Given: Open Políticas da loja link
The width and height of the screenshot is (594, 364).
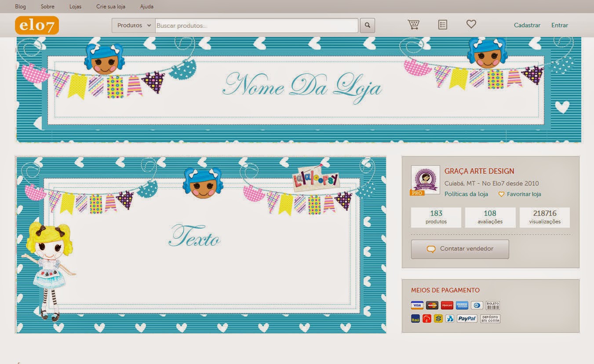Looking at the screenshot, I should [x=466, y=194].
